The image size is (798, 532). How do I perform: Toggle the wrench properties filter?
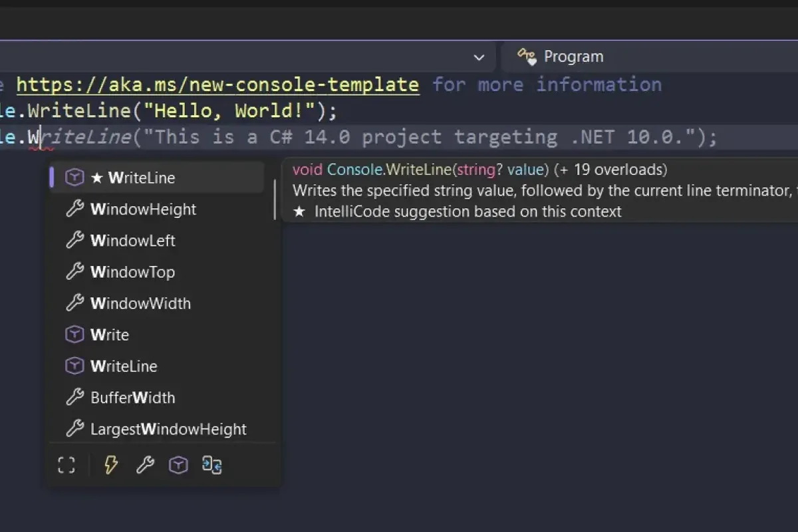pos(145,465)
